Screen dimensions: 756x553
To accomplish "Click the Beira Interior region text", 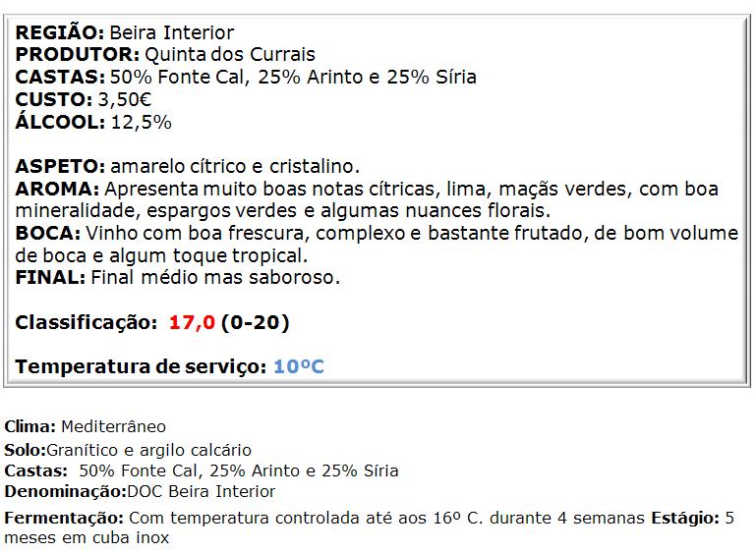I will [x=172, y=33].
